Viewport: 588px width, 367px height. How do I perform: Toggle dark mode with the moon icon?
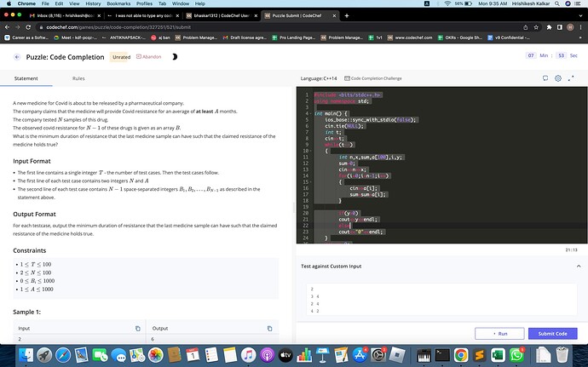click(x=175, y=57)
